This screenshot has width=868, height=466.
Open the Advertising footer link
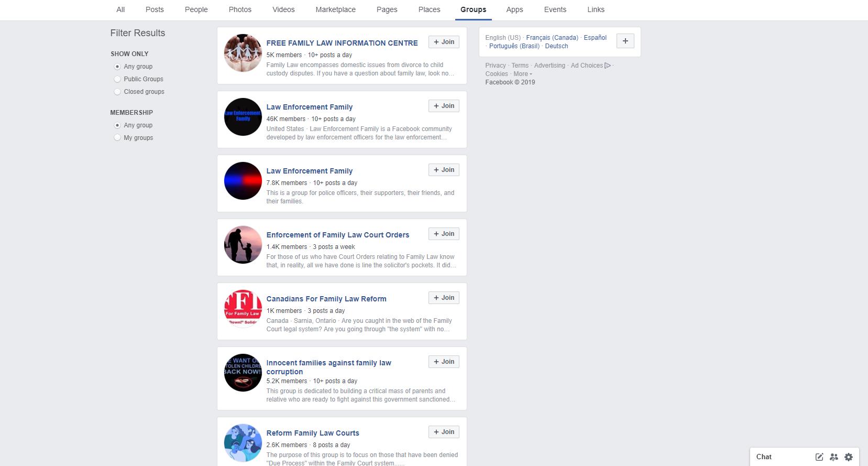[x=550, y=66]
